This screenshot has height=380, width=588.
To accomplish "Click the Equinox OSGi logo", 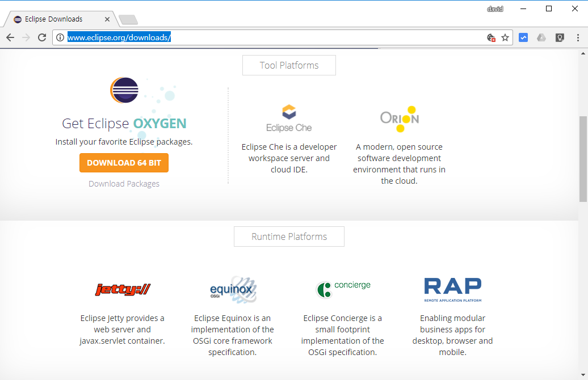I will tap(233, 290).
